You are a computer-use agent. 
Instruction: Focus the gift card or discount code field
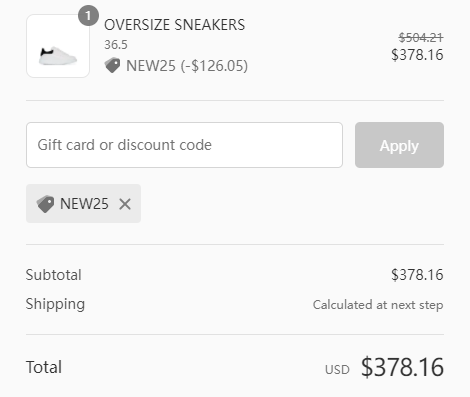(184, 145)
